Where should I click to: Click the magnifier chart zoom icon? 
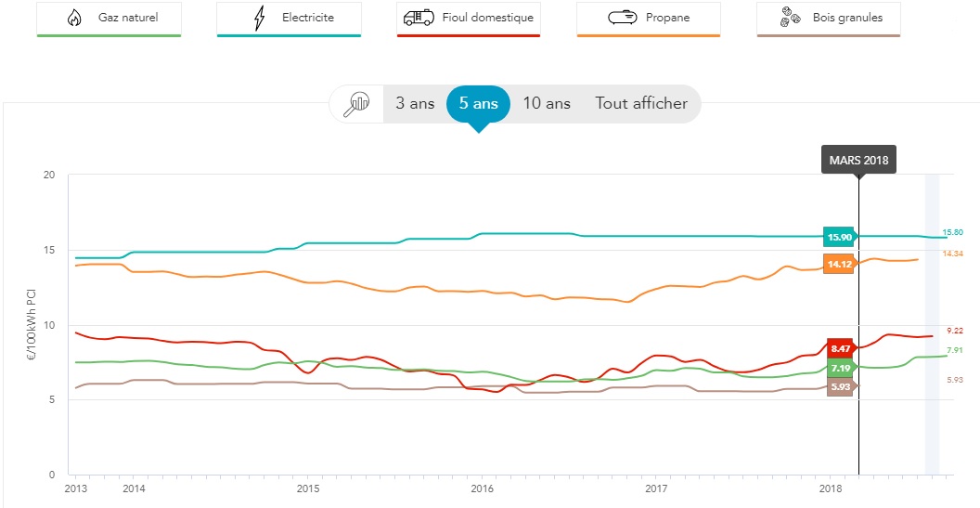click(357, 104)
